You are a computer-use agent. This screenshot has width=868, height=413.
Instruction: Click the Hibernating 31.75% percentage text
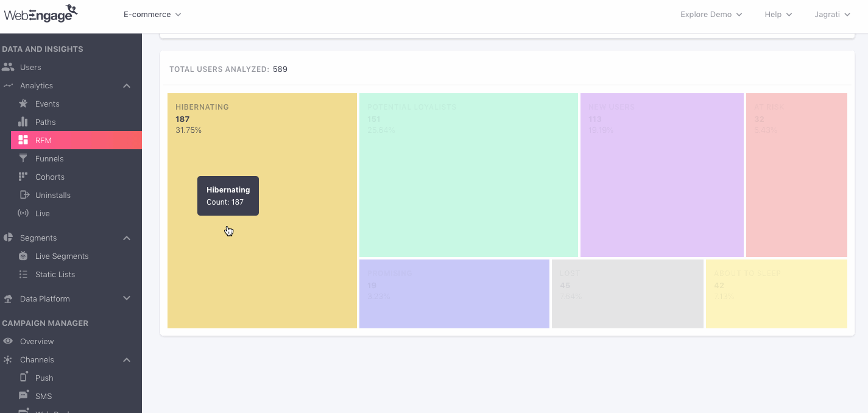[188, 130]
